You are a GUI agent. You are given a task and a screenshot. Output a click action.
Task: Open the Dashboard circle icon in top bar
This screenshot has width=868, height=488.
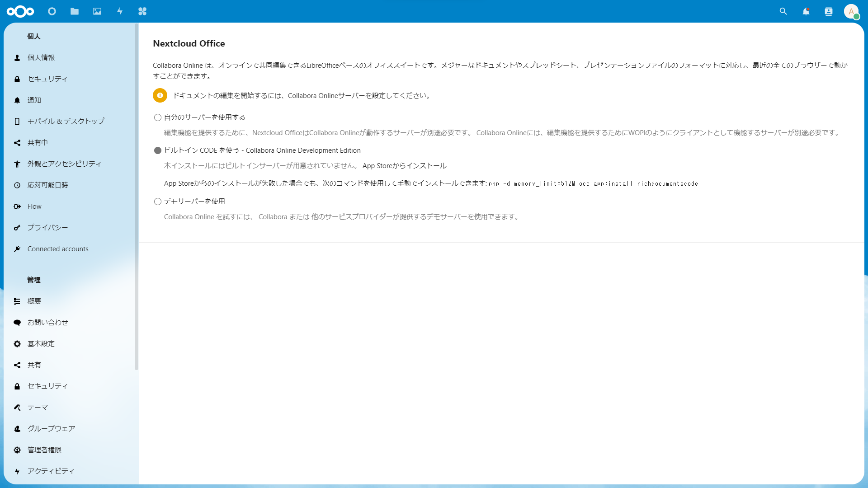52,11
